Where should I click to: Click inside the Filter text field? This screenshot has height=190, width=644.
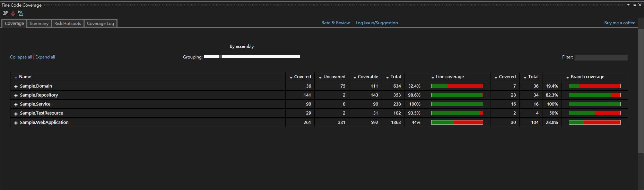(x=601, y=57)
